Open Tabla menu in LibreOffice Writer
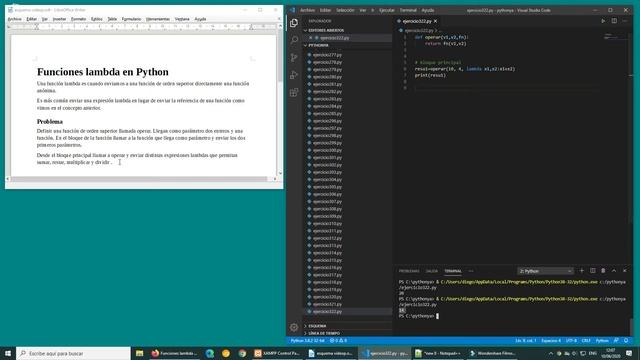The width and height of the screenshot is (640, 360). [112, 19]
